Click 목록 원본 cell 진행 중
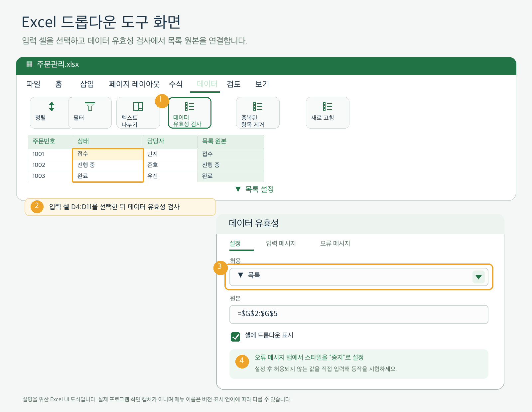Screen dimensions: 532x412 click(231, 165)
